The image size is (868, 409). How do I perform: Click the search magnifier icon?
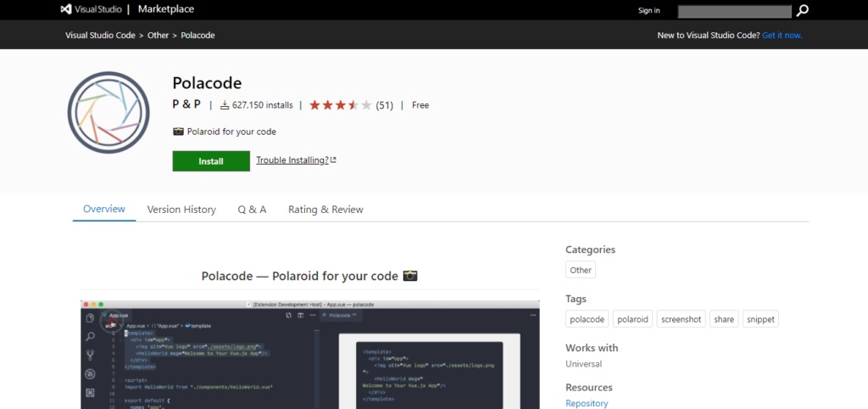(x=802, y=10)
